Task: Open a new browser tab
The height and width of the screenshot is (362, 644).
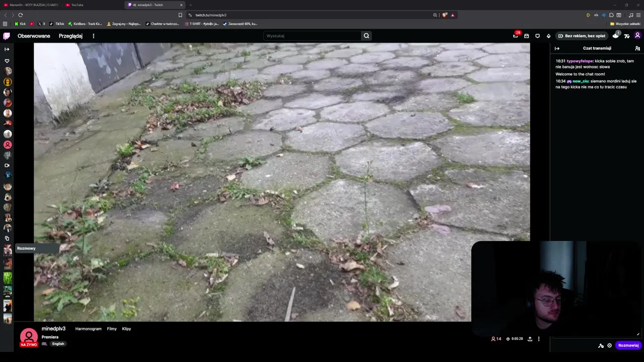Action: 191,5
